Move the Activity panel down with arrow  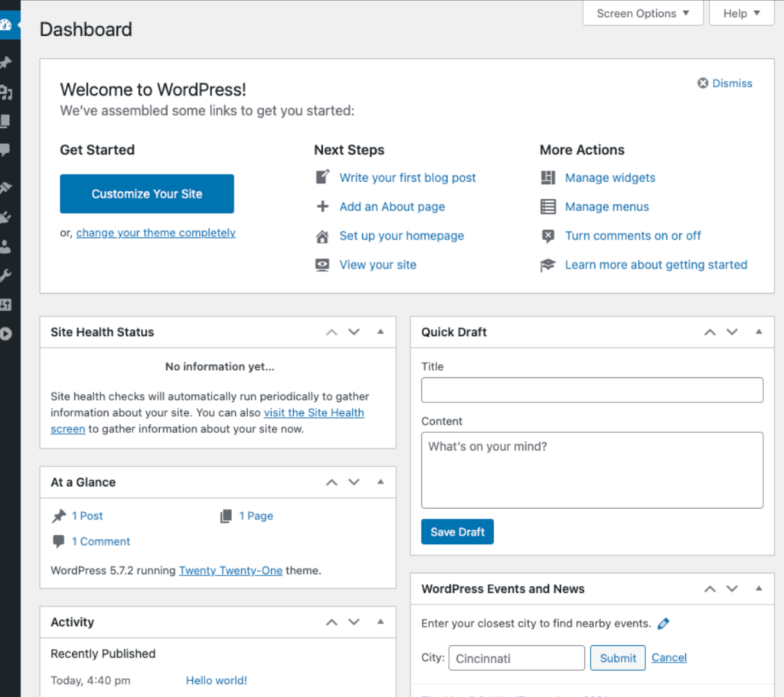[354, 622]
